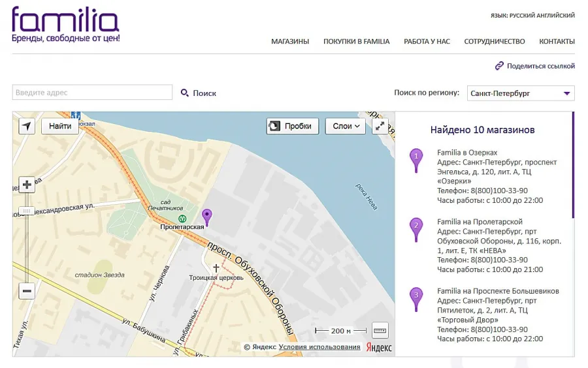Click the Пролетарская metro station icon
588x368 pixels.
[182, 218]
